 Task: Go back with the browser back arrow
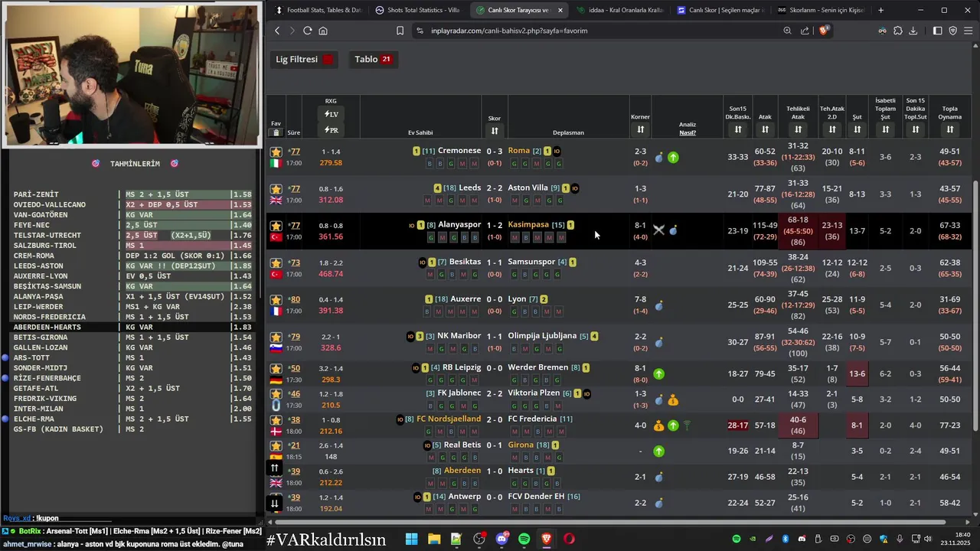(x=277, y=31)
